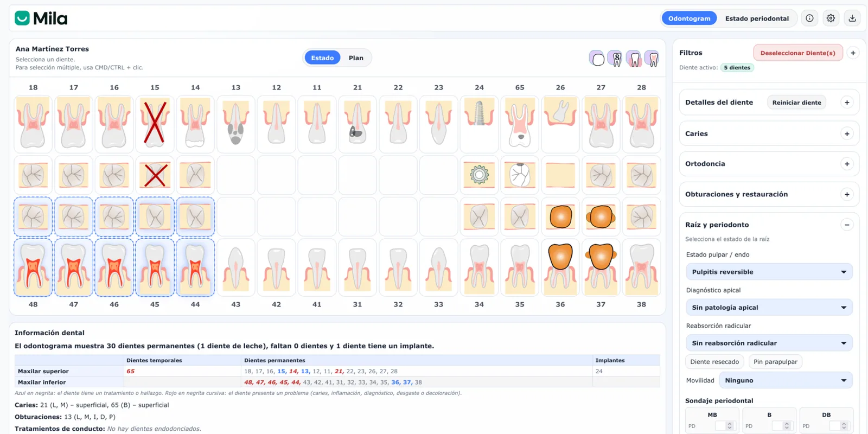The image size is (868, 434).
Task: Toggle the occlusal surface view icon
Action: pyautogui.click(x=597, y=59)
